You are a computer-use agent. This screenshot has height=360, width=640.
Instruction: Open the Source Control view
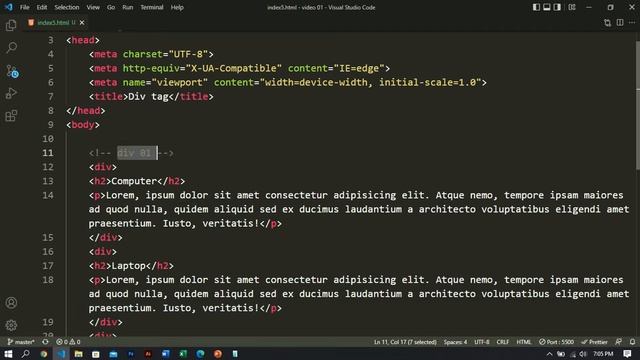(12, 71)
